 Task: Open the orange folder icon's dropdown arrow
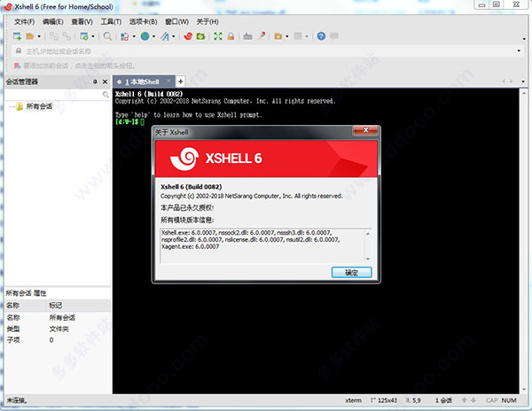point(286,36)
